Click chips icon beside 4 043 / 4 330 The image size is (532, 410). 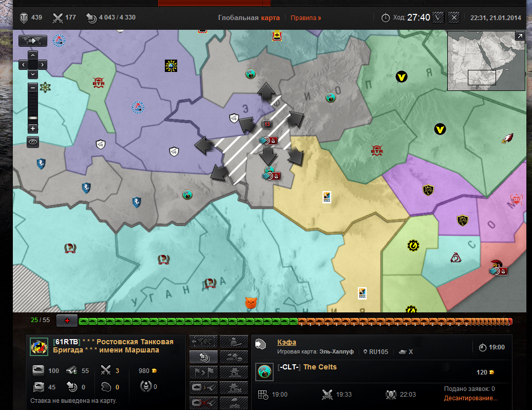click(91, 17)
